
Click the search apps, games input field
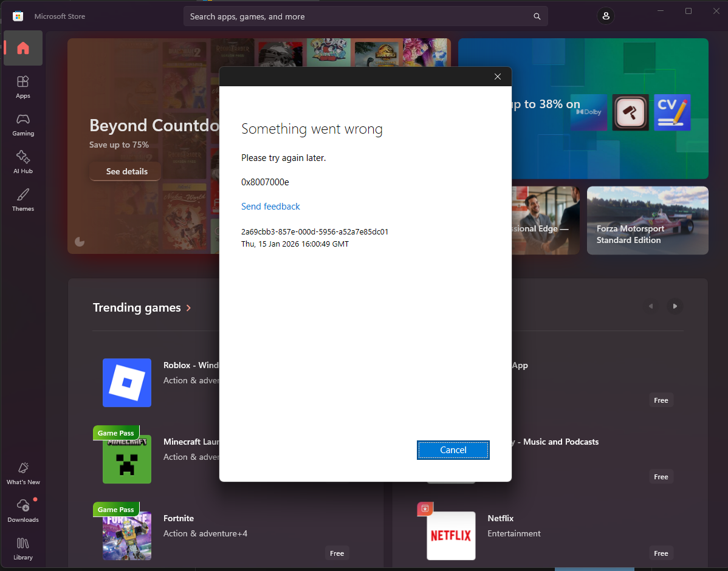365,16
